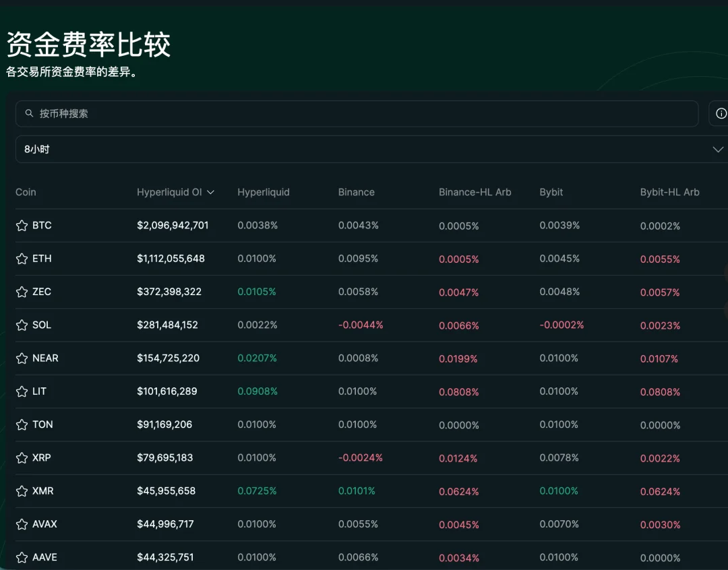Click the search magnifier icon

click(x=29, y=113)
